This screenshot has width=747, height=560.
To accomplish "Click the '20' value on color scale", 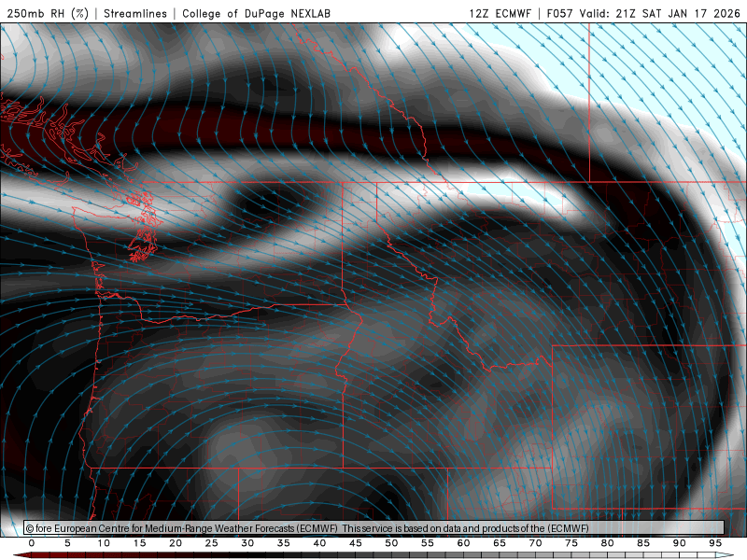I will (176, 543).
